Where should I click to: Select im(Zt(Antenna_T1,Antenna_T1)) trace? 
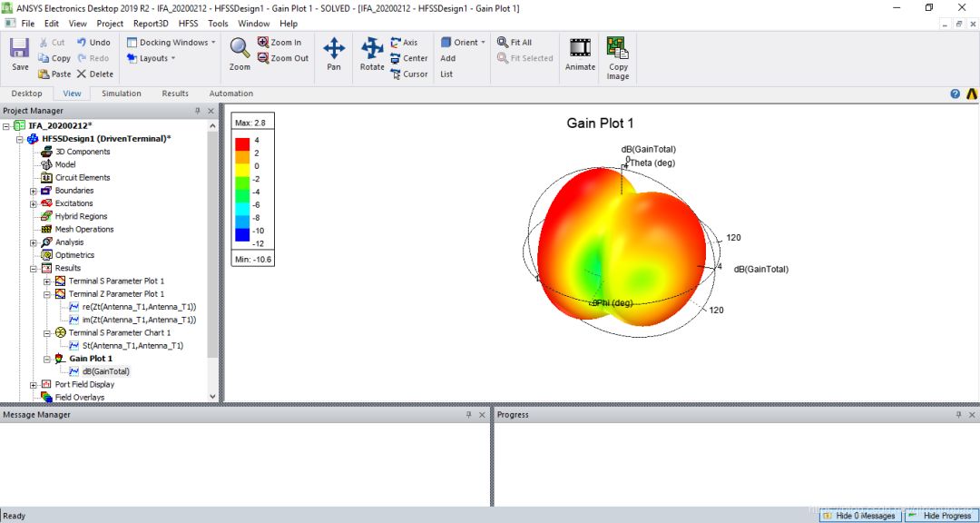click(x=132, y=320)
